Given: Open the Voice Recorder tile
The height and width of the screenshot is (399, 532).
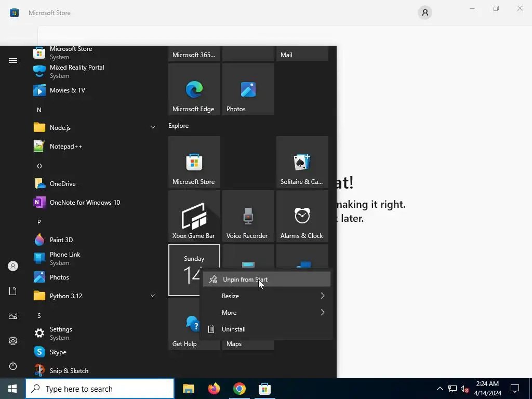Looking at the screenshot, I should [248, 216].
